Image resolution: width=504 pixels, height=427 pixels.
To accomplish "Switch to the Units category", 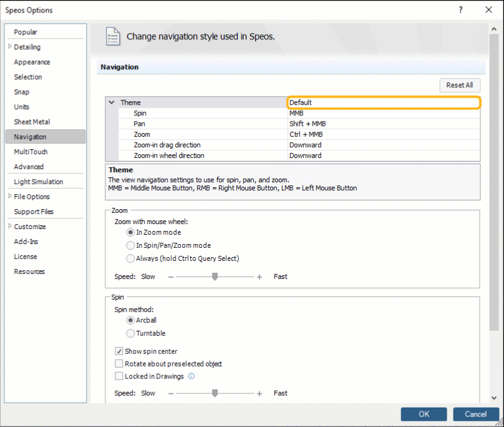I will 22,107.
